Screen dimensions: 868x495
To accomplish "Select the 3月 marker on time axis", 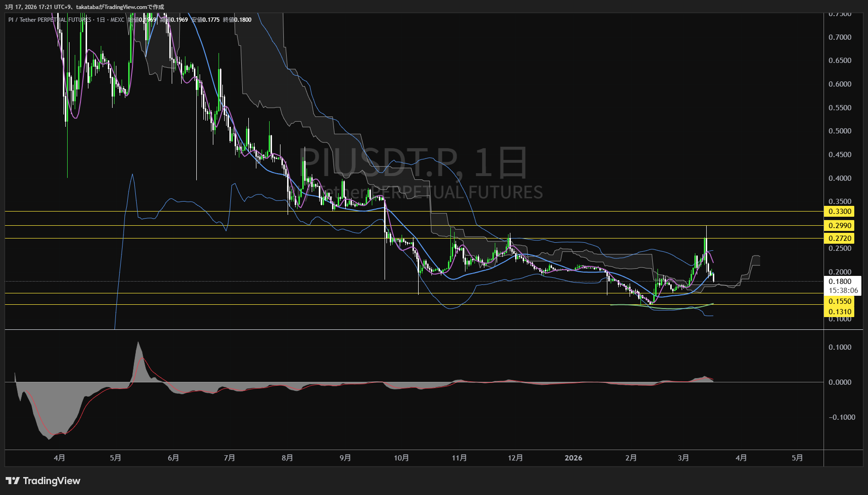I will click(683, 458).
